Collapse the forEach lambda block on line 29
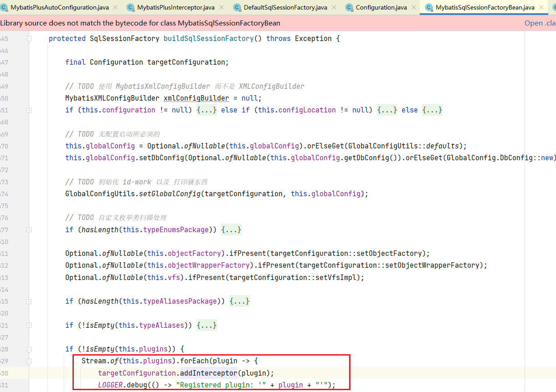 coord(29,361)
